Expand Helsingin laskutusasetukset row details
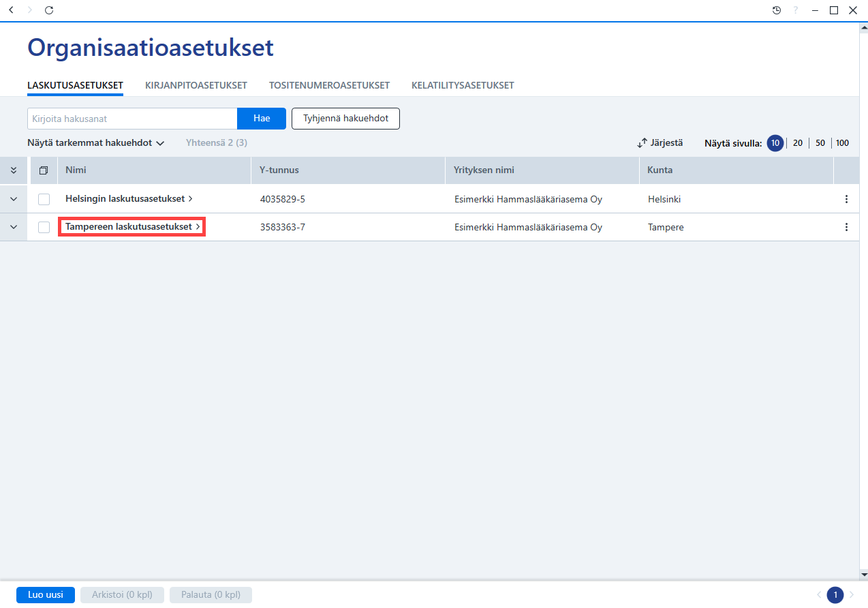This screenshot has height=608, width=868. (14, 199)
